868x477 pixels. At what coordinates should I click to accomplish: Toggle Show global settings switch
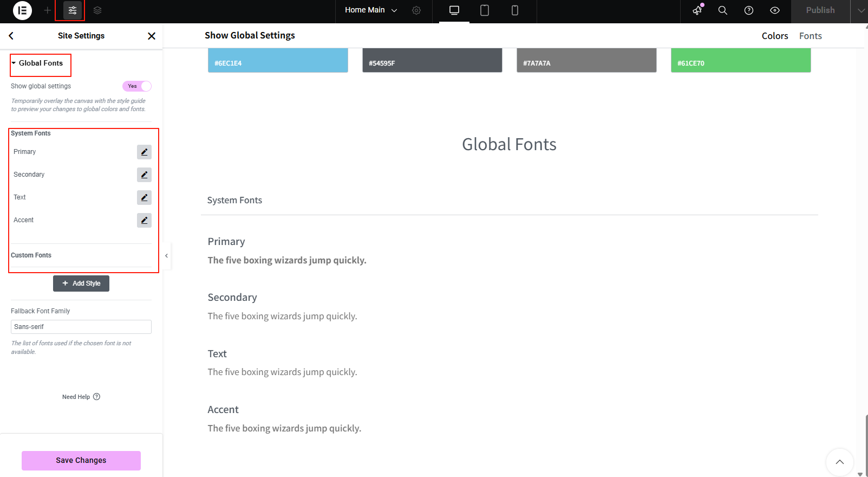137,86
